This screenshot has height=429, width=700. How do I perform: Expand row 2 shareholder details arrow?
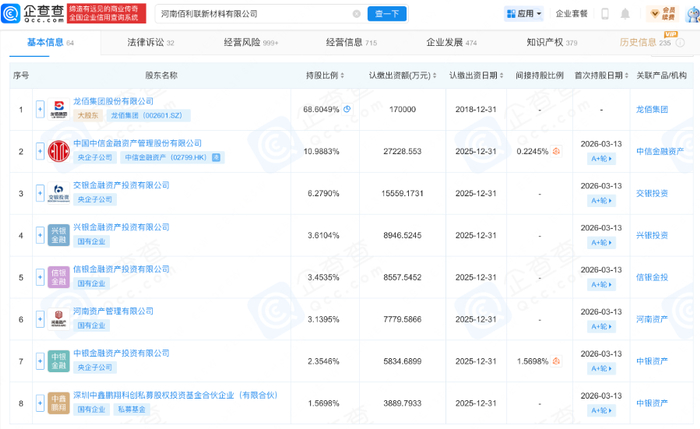tap(38, 151)
